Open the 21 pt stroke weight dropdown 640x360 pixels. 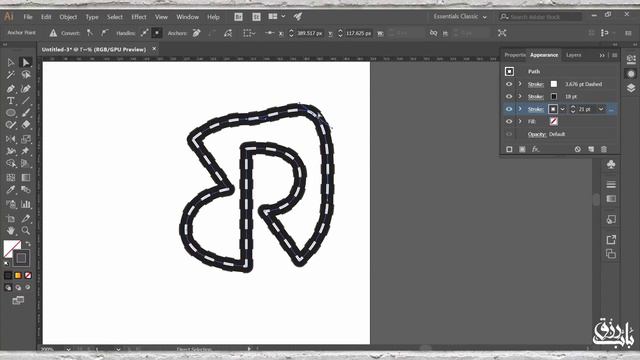(601, 109)
